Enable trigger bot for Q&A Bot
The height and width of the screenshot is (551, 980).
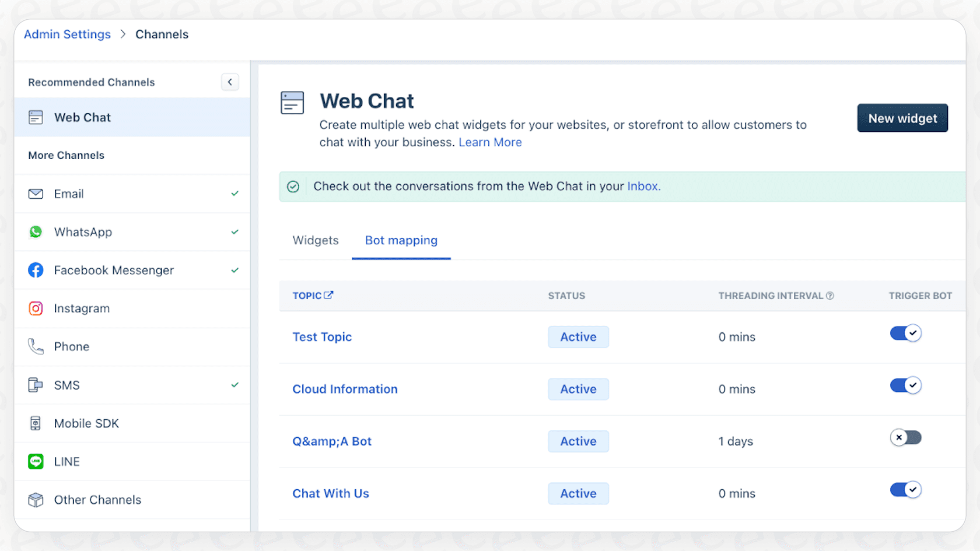[905, 438]
